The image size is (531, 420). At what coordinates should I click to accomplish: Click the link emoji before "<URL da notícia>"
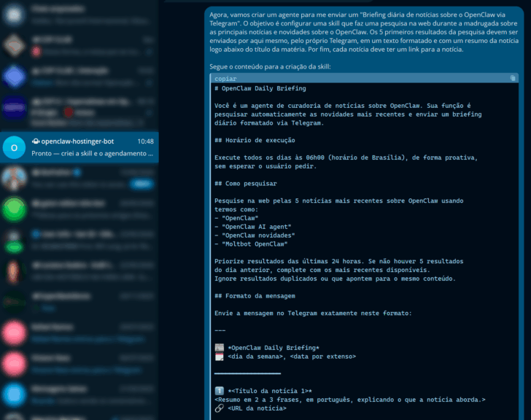(x=219, y=408)
